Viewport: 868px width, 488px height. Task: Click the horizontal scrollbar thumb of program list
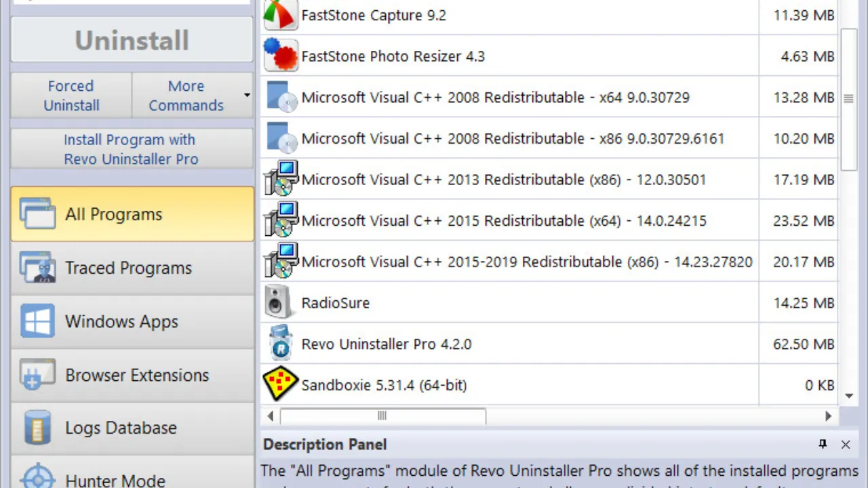coord(382,415)
